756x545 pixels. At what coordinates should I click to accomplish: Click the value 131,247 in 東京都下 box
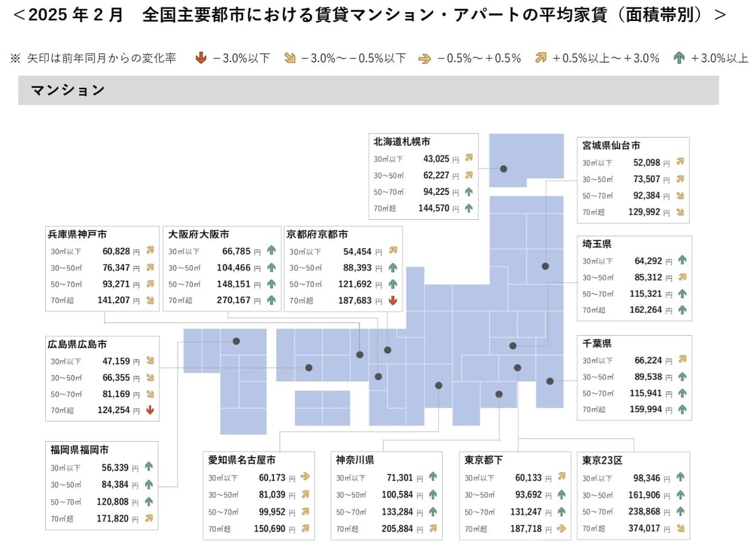[526, 512]
